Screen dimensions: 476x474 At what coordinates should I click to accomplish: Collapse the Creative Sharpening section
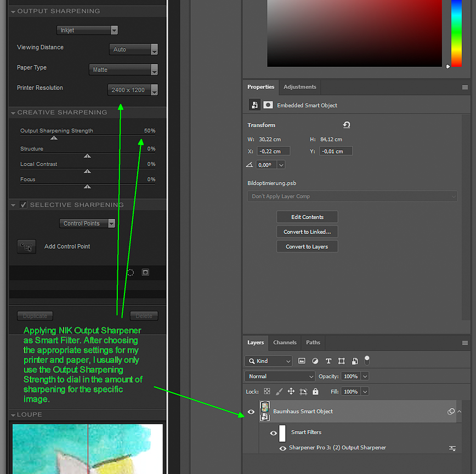[13, 113]
